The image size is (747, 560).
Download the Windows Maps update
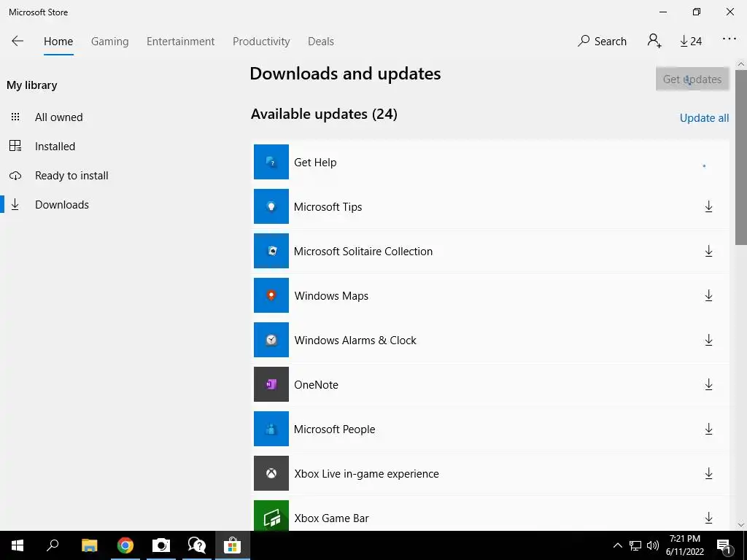(708, 295)
